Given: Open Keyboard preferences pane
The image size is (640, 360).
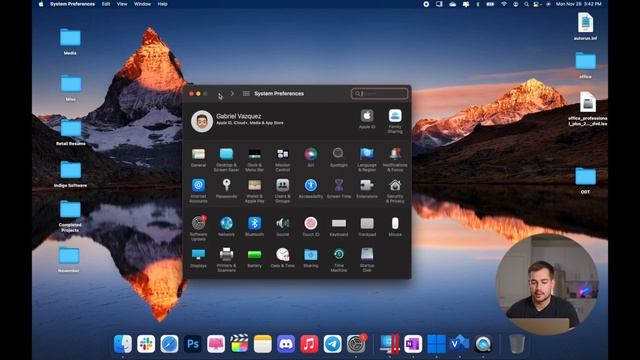Looking at the screenshot, I should 338,226.
